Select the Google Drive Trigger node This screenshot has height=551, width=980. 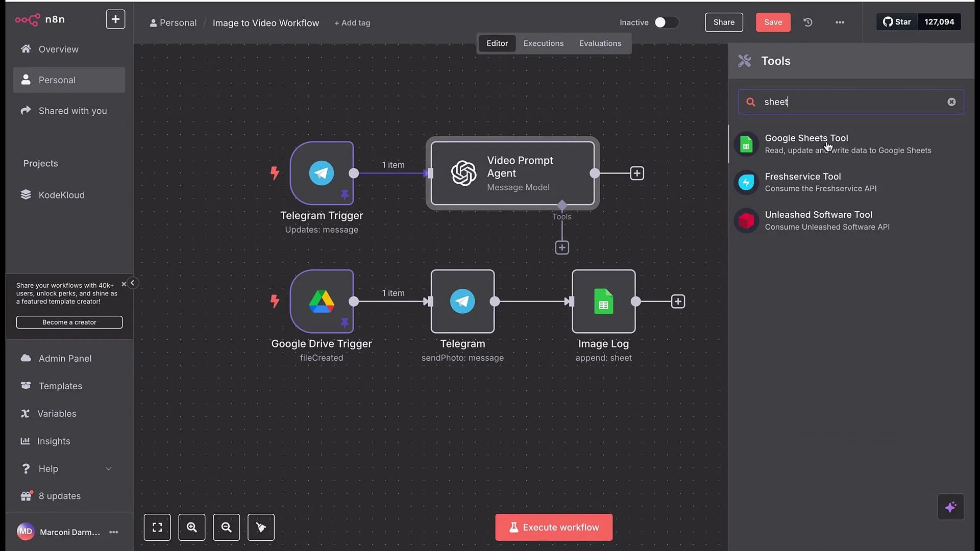point(322,302)
